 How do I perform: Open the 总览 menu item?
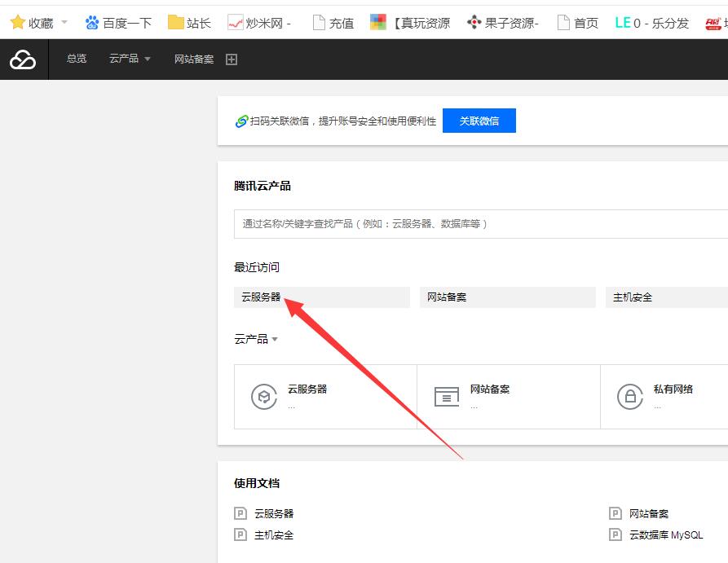(x=77, y=59)
